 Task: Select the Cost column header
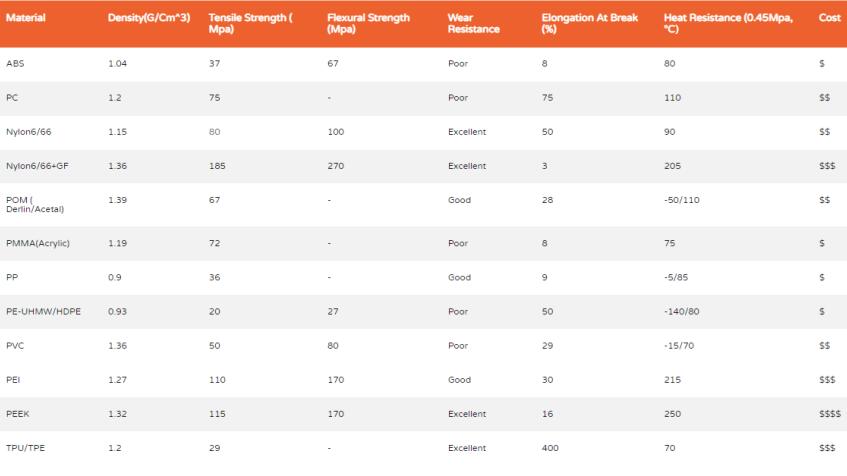click(829, 18)
